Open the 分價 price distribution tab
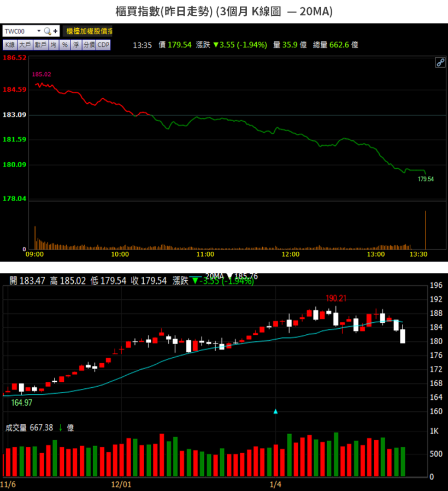 tap(89, 44)
